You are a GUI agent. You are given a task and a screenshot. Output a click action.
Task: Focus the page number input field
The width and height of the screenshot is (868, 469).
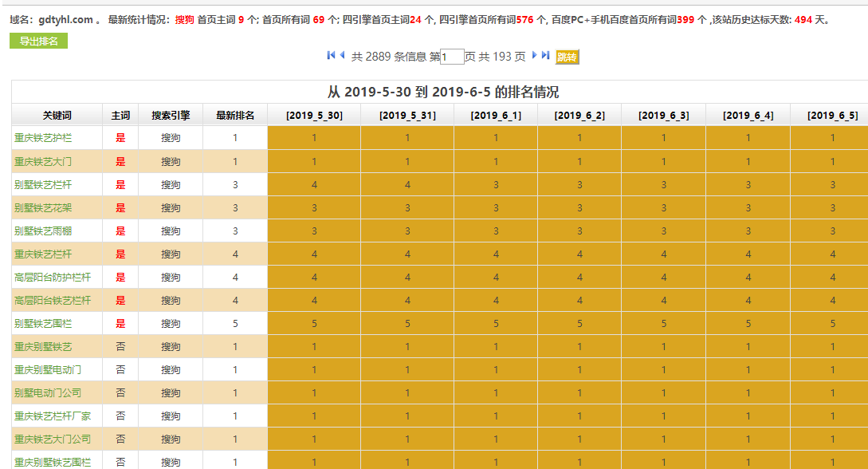click(452, 57)
